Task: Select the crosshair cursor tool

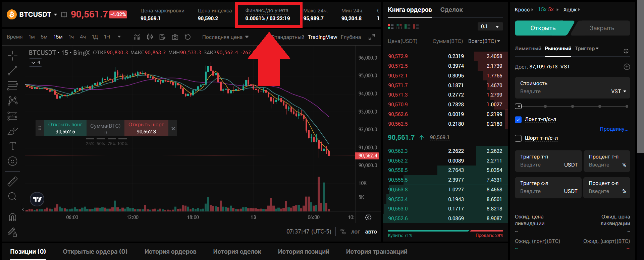Action: pyautogui.click(x=12, y=56)
